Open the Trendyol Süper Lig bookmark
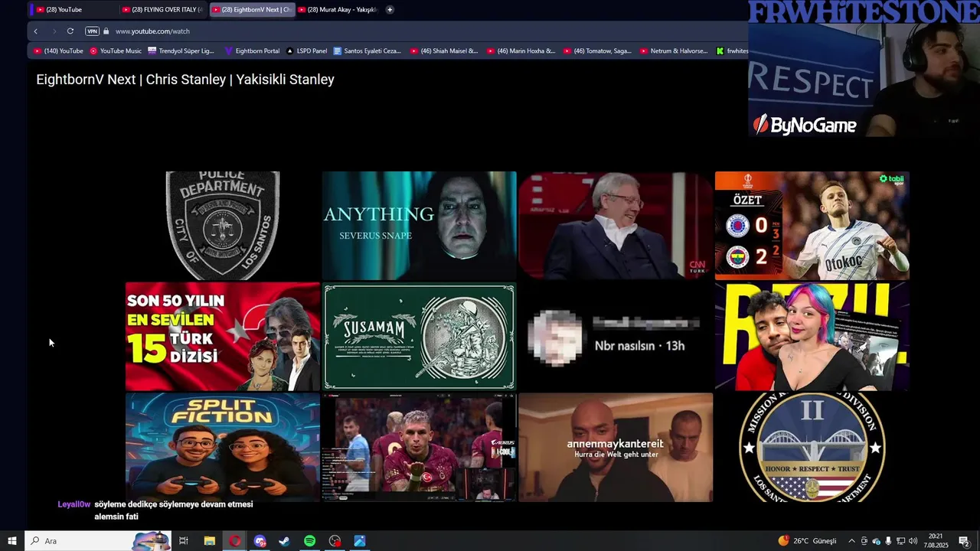The height and width of the screenshot is (551, 980). tap(181, 51)
